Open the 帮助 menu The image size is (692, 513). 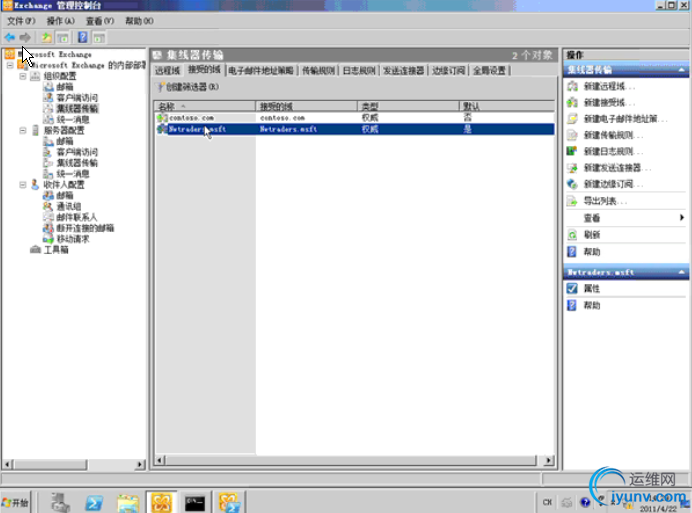tap(139, 21)
